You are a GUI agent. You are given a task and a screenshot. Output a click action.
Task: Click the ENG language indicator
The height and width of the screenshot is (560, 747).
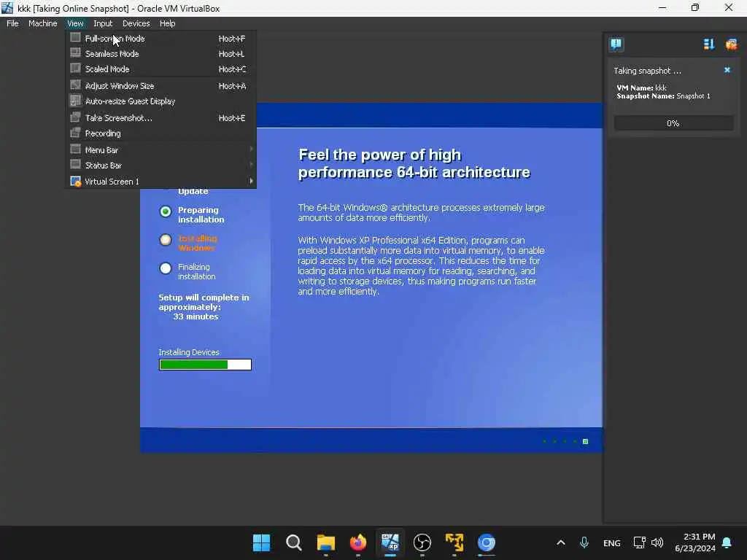(x=612, y=542)
